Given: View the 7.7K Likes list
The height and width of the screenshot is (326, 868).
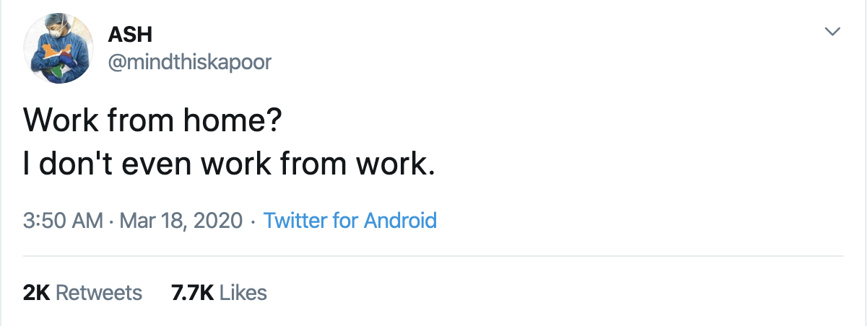Looking at the screenshot, I should pos(219,292).
